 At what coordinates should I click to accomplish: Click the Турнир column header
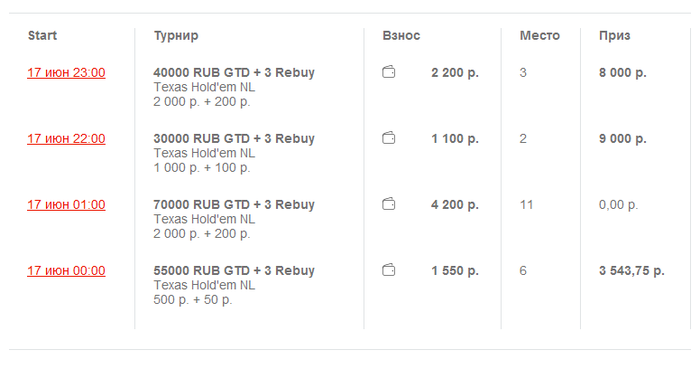pyautogui.click(x=176, y=36)
